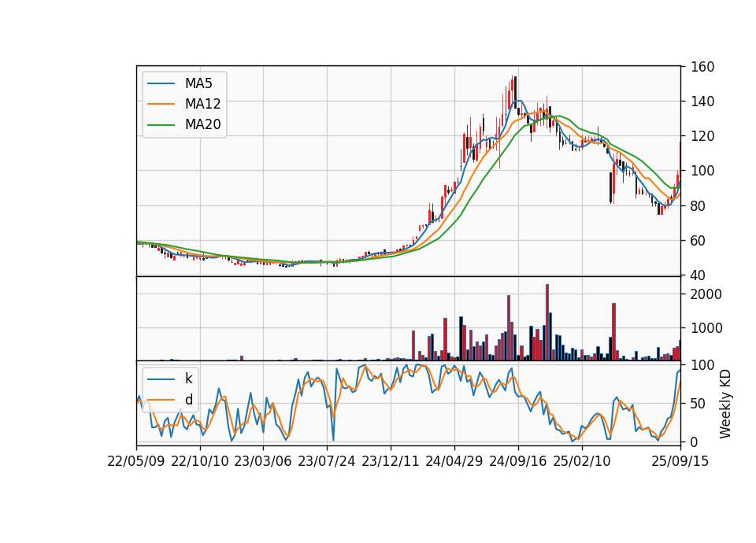Click the 25/02/10 date label
This screenshot has height=543, width=756.
(x=581, y=461)
